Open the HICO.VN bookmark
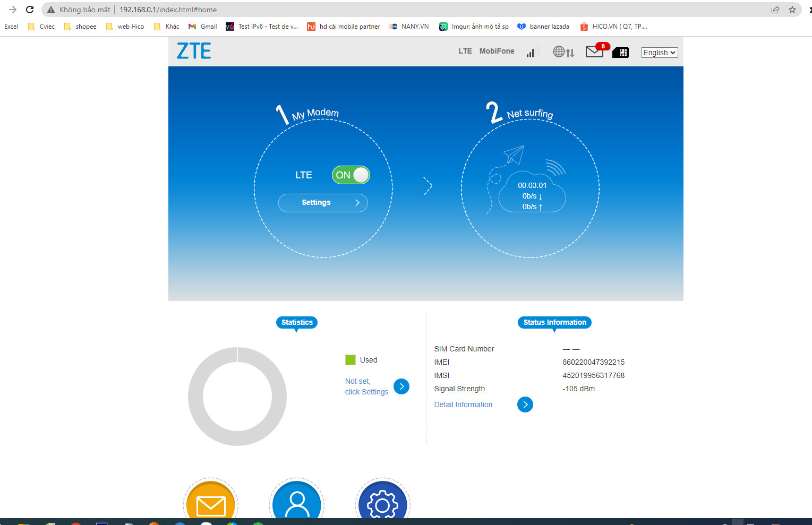Viewport: 812px width, 525px height. click(x=613, y=27)
